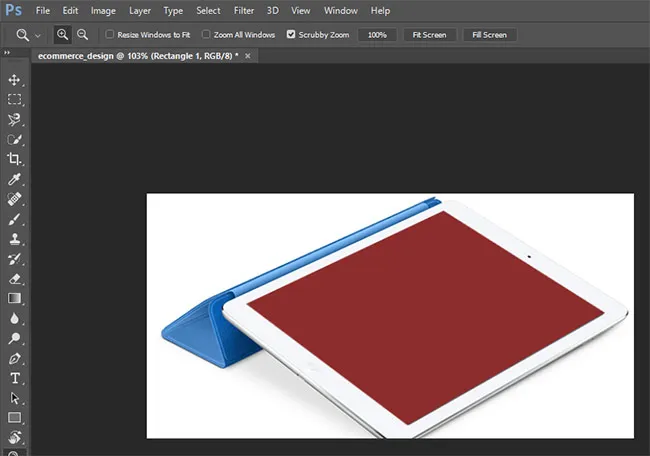Disable the Scrubby Zoom checkbox
The width and height of the screenshot is (650, 456).
[x=291, y=34]
